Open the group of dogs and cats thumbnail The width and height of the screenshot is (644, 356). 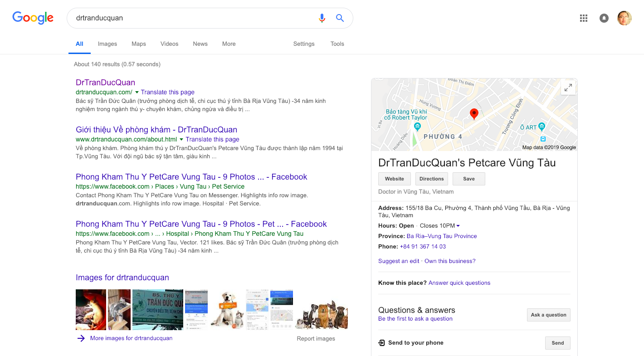[x=322, y=309]
